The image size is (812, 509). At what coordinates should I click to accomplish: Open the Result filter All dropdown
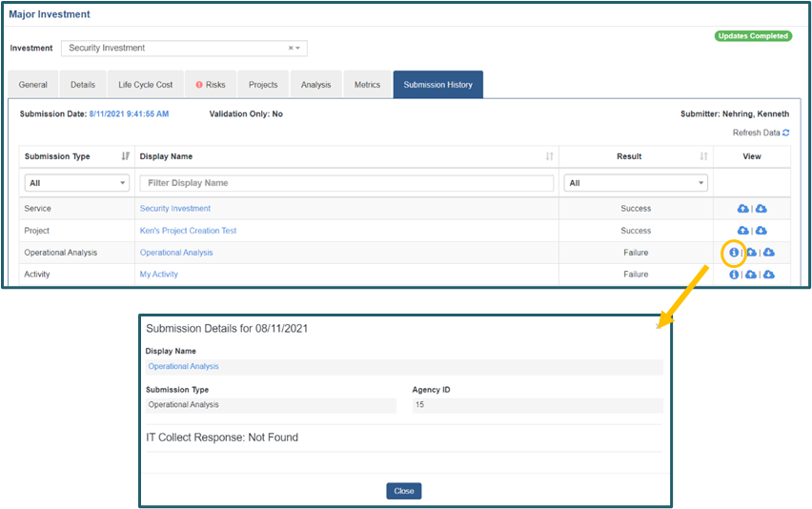636,183
